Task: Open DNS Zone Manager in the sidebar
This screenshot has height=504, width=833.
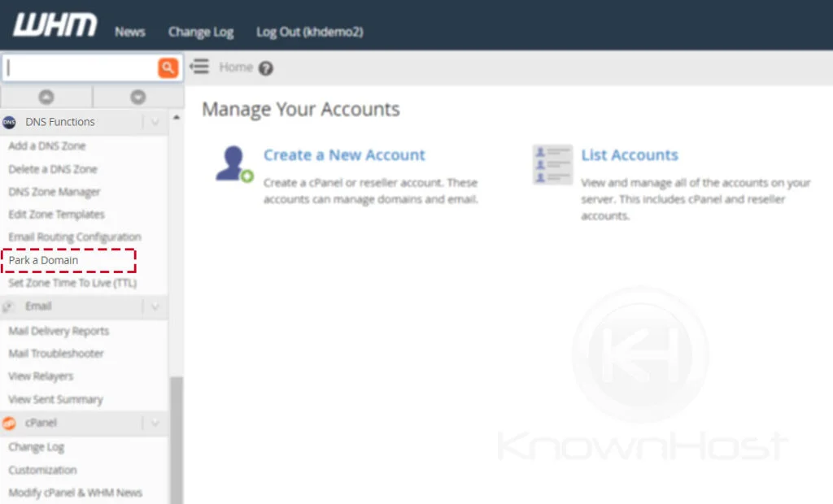Action: pyautogui.click(x=55, y=192)
